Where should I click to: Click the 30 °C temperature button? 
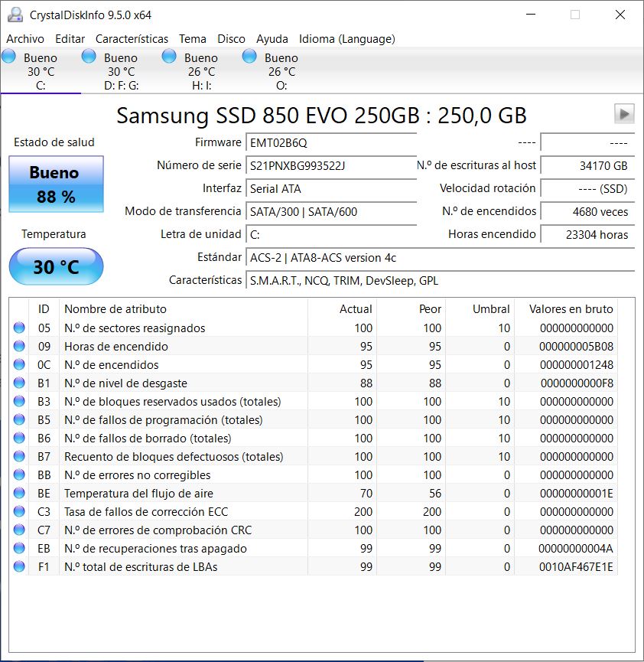coord(56,267)
